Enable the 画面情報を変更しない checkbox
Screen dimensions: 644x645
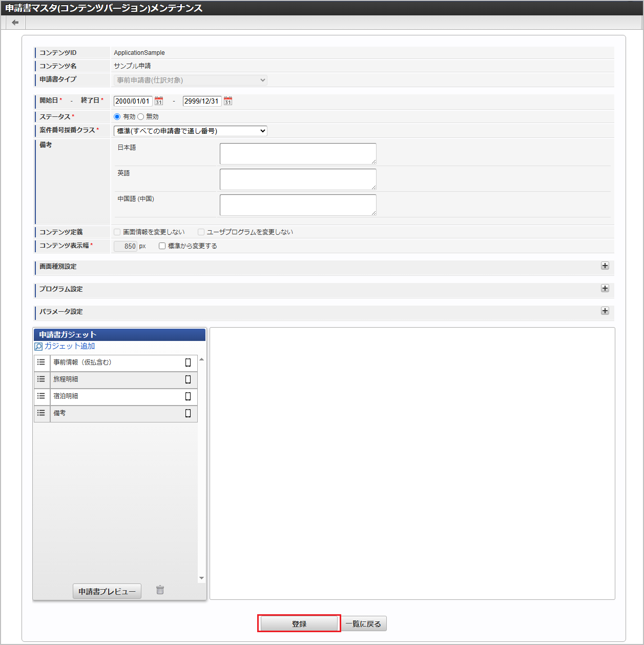[117, 232]
